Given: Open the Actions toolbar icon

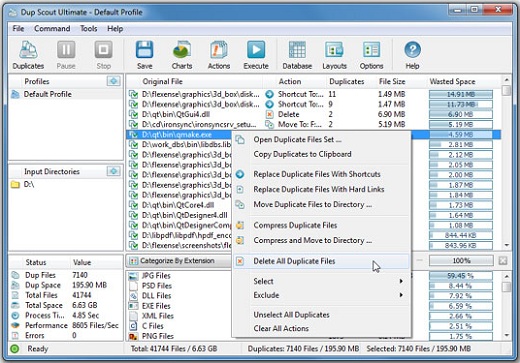Looking at the screenshot, I should pos(219,50).
